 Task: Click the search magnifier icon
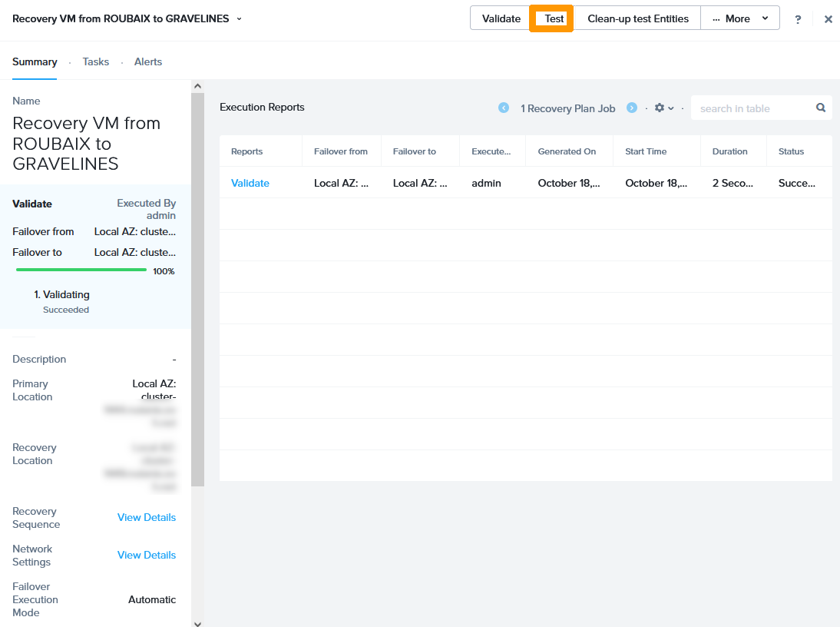pos(820,108)
